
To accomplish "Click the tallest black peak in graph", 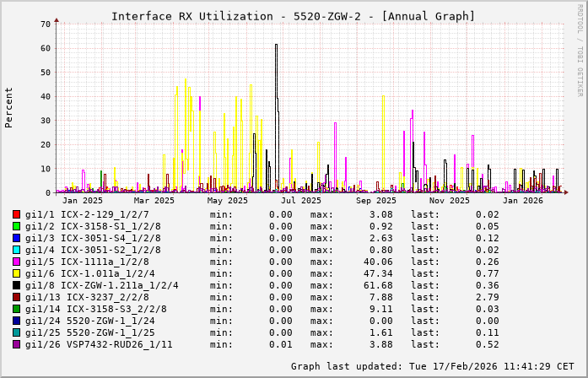I will (276, 46).
